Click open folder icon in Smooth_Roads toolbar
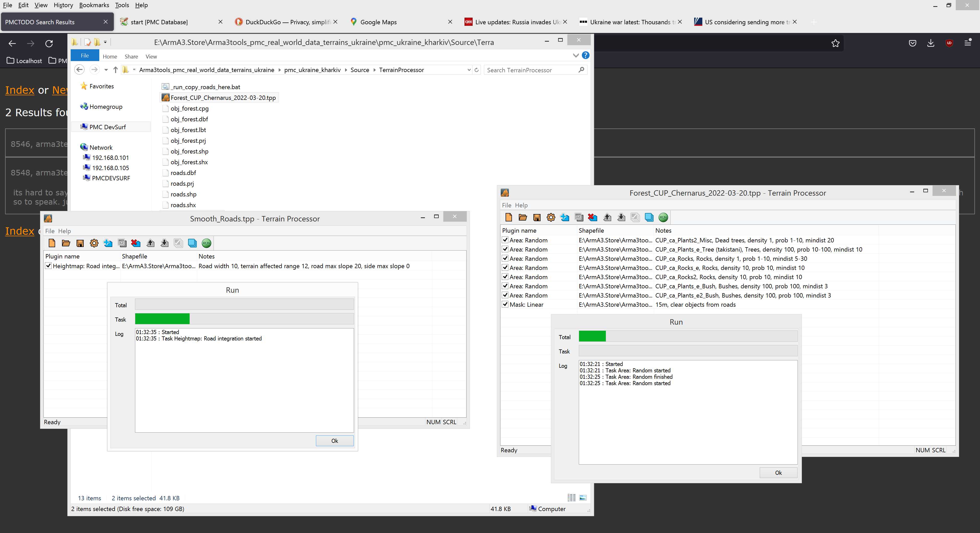The image size is (980, 533). tap(66, 243)
